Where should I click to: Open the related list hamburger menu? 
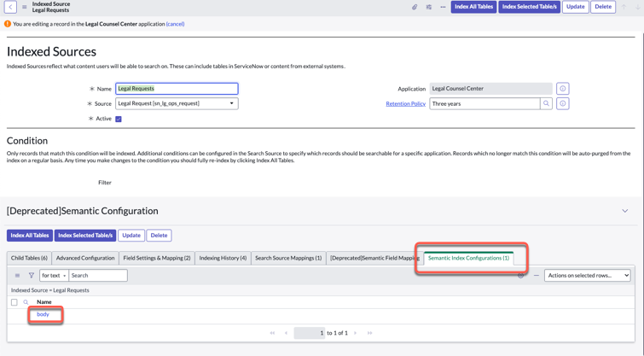point(17,276)
